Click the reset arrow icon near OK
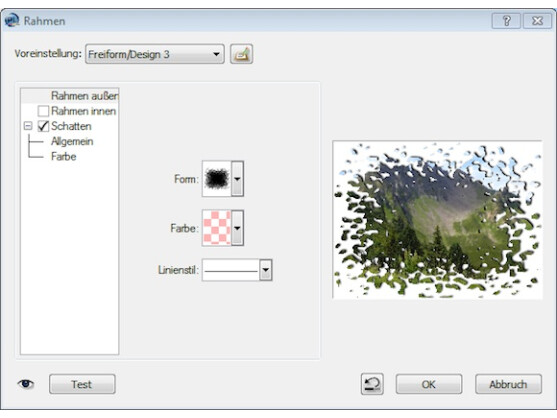 pyautogui.click(x=372, y=384)
